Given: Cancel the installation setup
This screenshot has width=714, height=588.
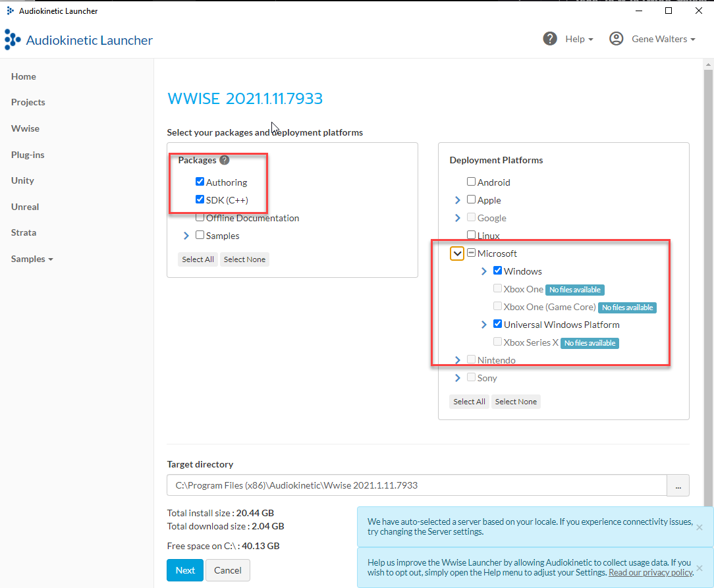Looking at the screenshot, I should pos(228,570).
